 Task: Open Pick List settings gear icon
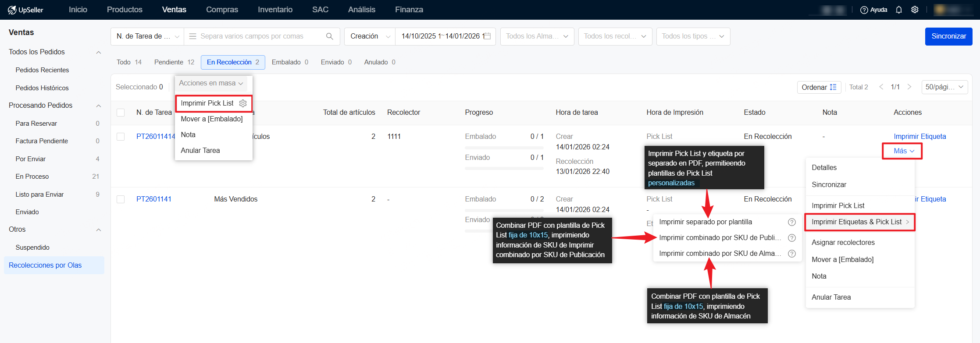pos(243,103)
